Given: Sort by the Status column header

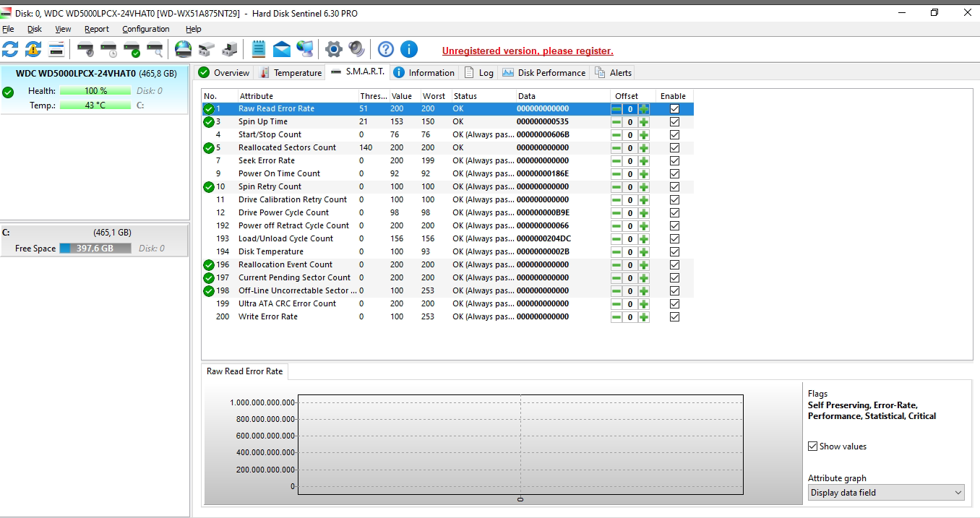Looking at the screenshot, I should tap(483, 96).
